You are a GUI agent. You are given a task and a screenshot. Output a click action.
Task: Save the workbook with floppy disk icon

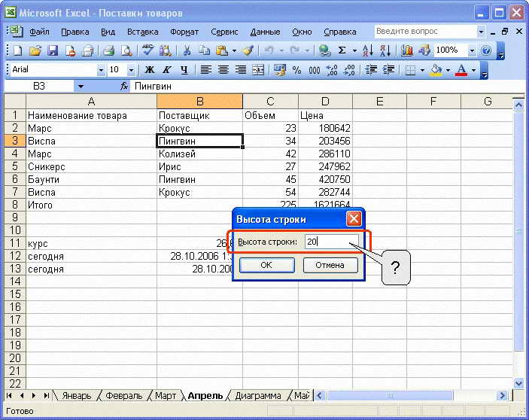[x=53, y=50]
